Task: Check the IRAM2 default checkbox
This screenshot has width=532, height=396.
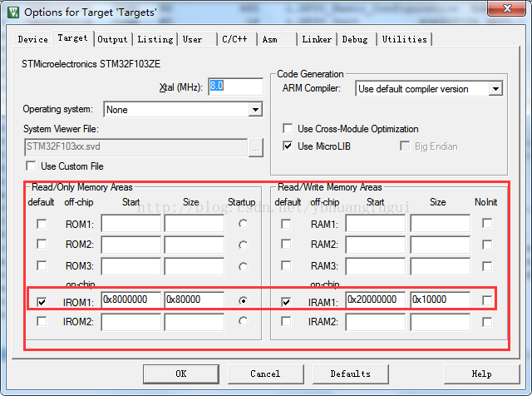Action: tap(286, 321)
